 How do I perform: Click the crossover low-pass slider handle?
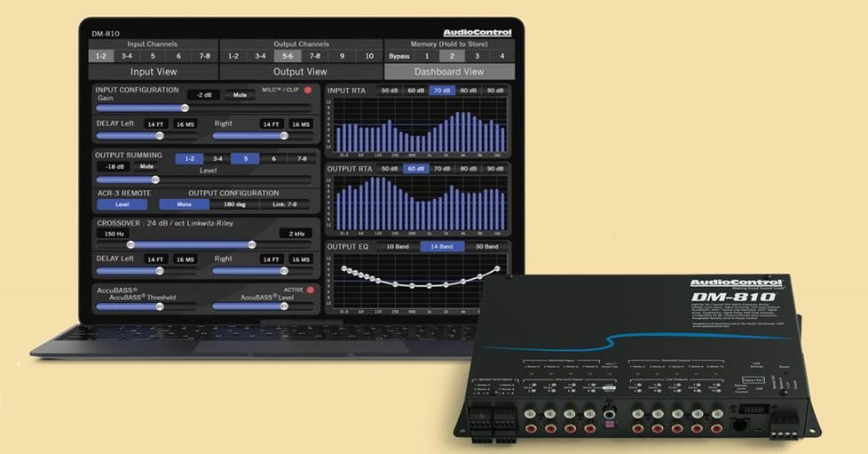click(x=252, y=245)
